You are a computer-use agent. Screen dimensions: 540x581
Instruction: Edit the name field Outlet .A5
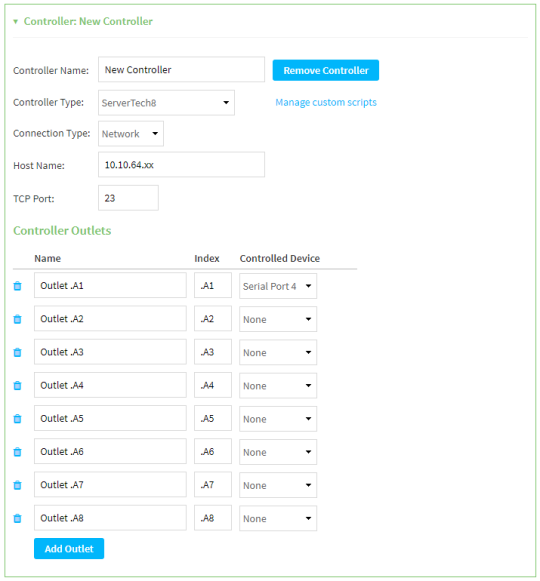(x=110, y=418)
